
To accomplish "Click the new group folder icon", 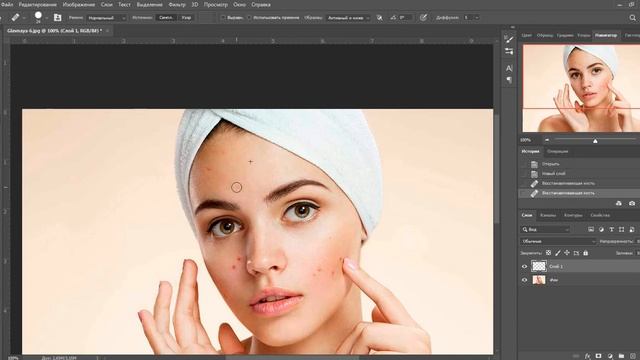I will click(x=621, y=356).
